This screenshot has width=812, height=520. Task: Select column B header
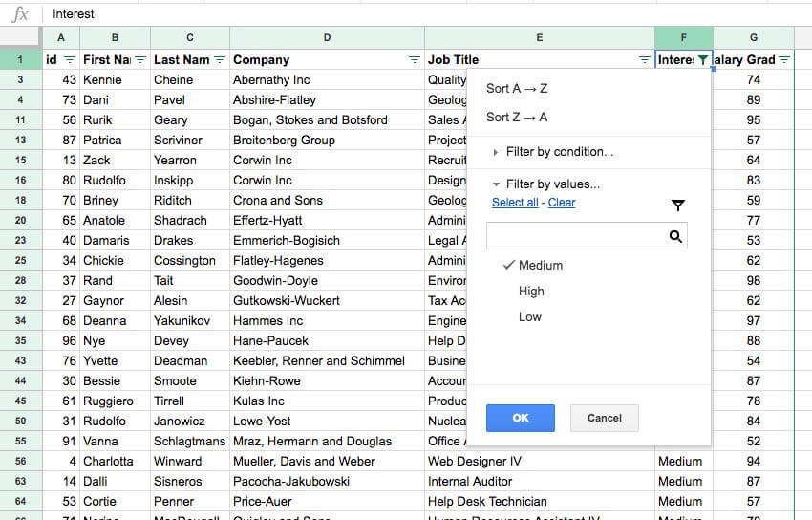coord(115,38)
